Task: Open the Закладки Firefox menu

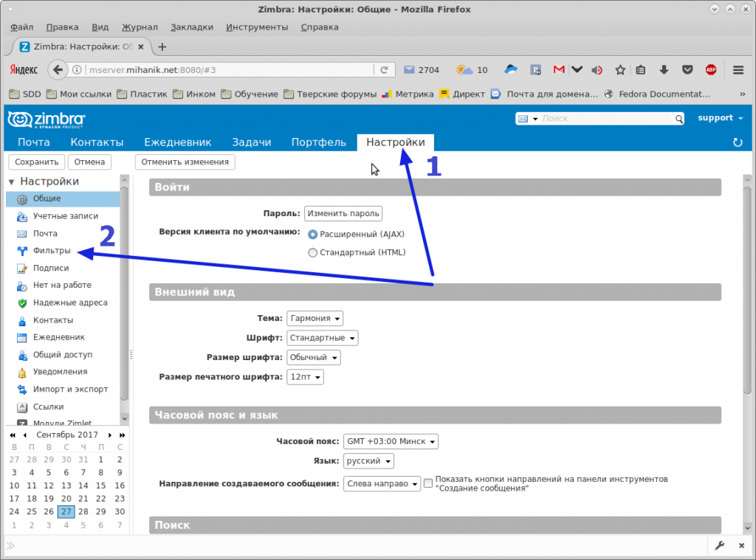Action: 192,27
